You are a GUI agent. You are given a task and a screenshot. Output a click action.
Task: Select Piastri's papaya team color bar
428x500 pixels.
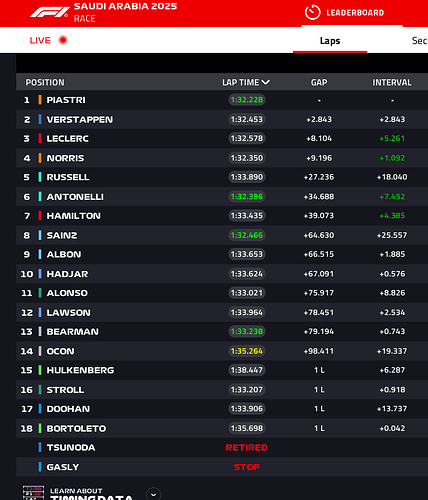40,100
